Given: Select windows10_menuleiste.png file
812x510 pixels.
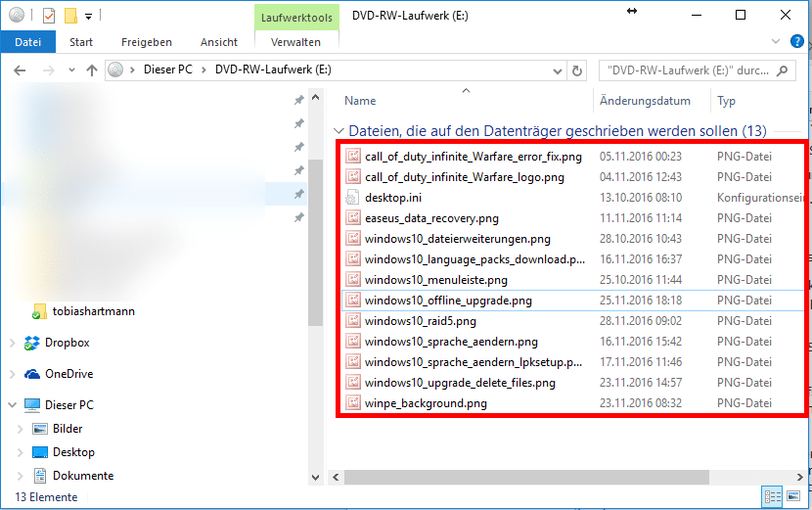Looking at the screenshot, I should pyautogui.click(x=436, y=280).
